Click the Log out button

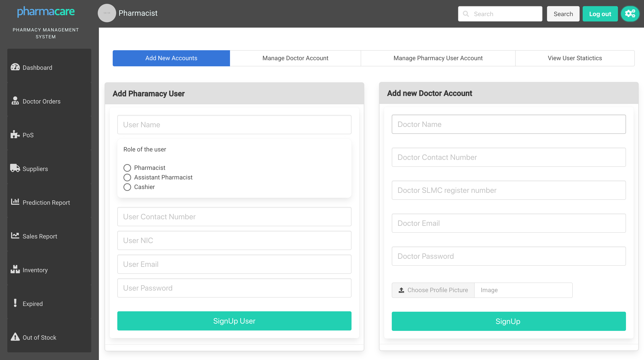[600, 14]
